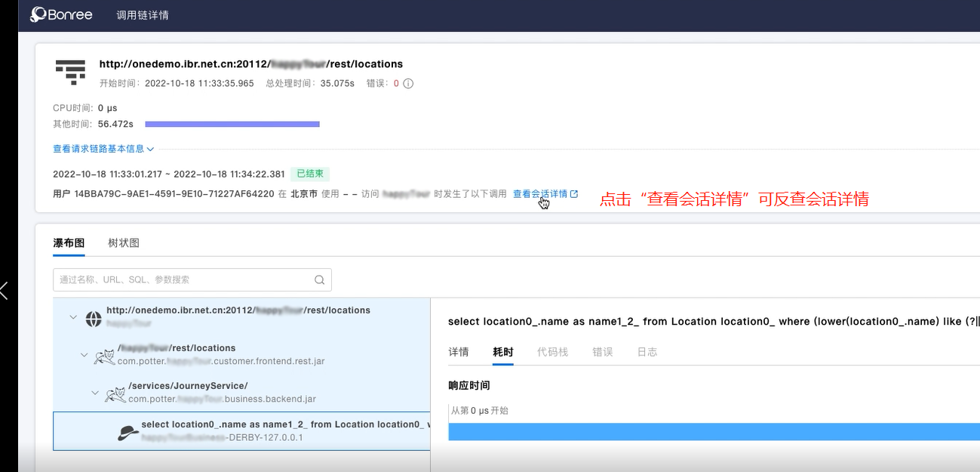This screenshot has height=472, width=980.
Task: Switch to the 树状图 tab
Action: coord(124,243)
